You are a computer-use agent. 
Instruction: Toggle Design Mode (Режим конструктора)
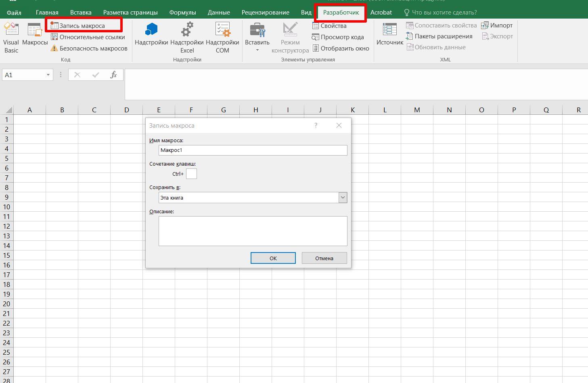[290, 38]
